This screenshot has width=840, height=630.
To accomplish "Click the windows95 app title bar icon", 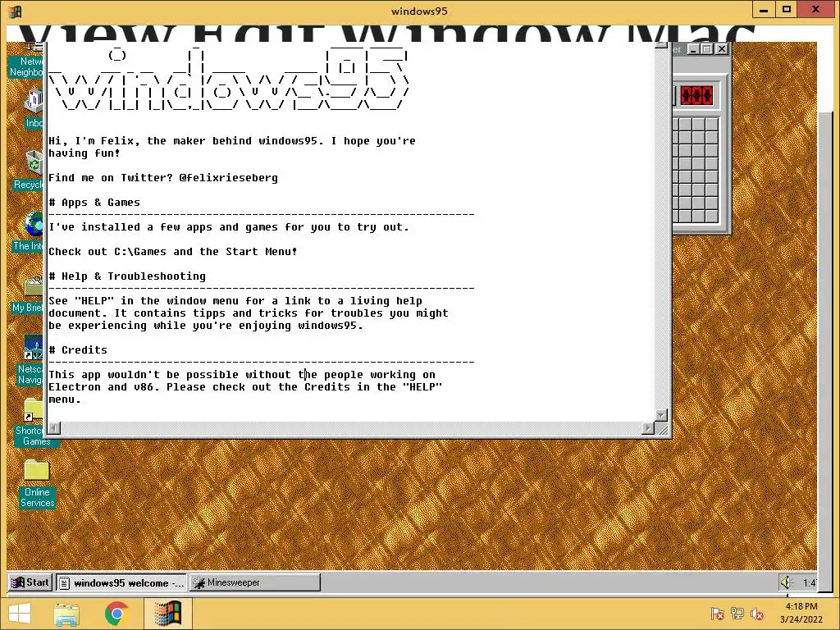I will coord(15,11).
